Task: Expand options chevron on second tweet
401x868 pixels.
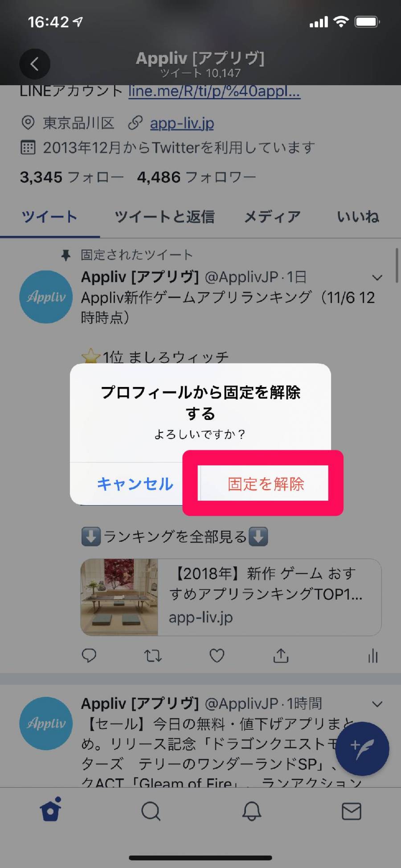Action: 377,704
